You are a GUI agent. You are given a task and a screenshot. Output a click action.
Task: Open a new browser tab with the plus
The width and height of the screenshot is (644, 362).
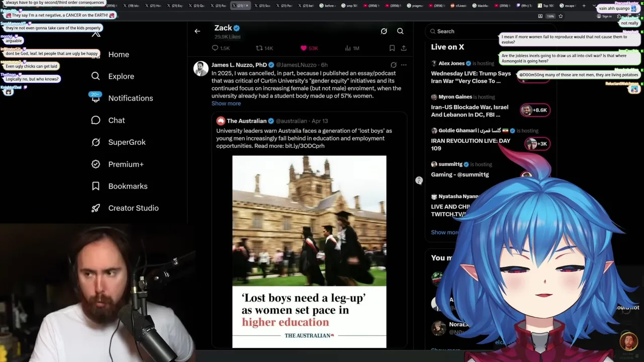(584, 6)
